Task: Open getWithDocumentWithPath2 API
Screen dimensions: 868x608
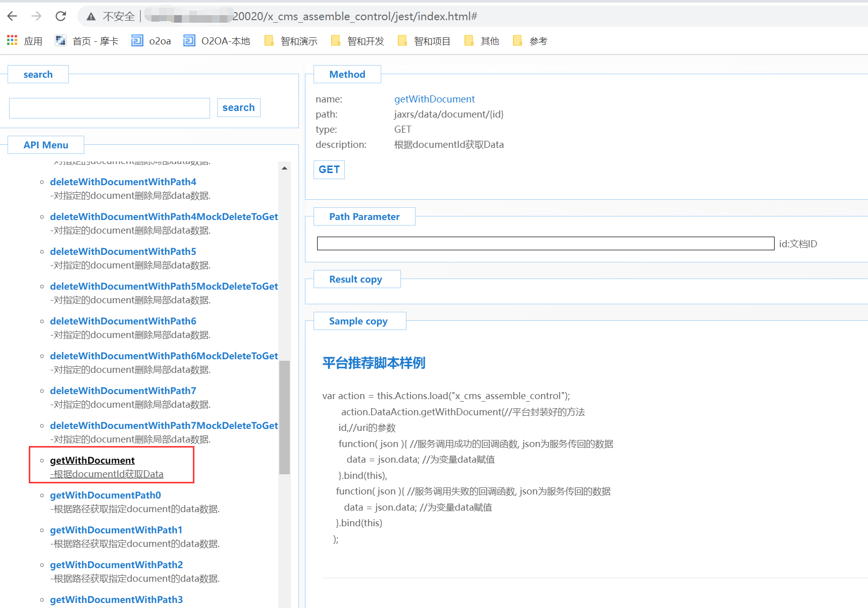Action: 116,565
